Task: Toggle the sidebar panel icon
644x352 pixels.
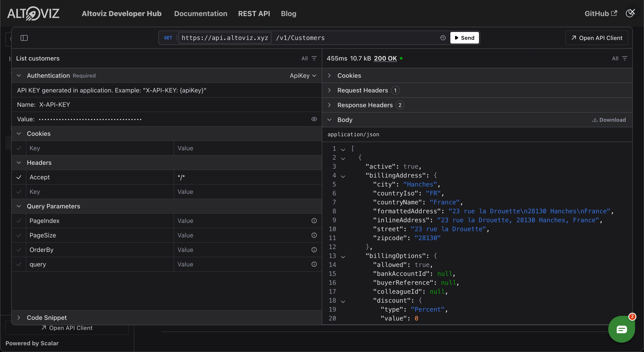Action: (24, 38)
